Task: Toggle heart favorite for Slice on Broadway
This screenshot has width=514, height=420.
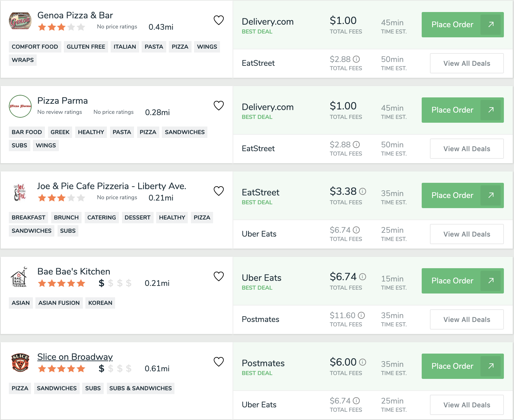Action: [219, 362]
